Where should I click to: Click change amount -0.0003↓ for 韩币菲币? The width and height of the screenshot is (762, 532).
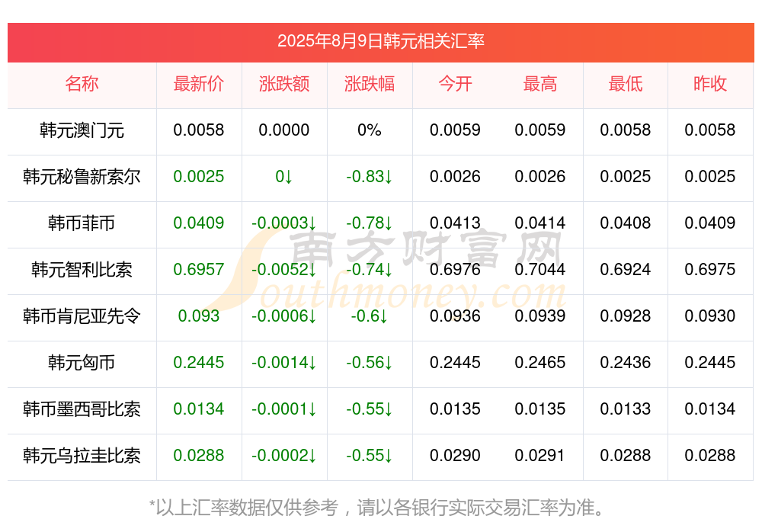pyautogui.click(x=284, y=223)
